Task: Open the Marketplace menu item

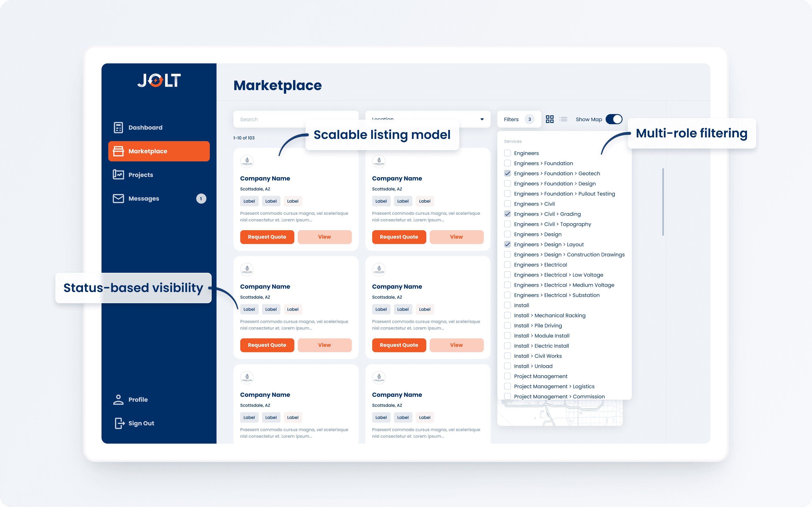Action: click(159, 151)
